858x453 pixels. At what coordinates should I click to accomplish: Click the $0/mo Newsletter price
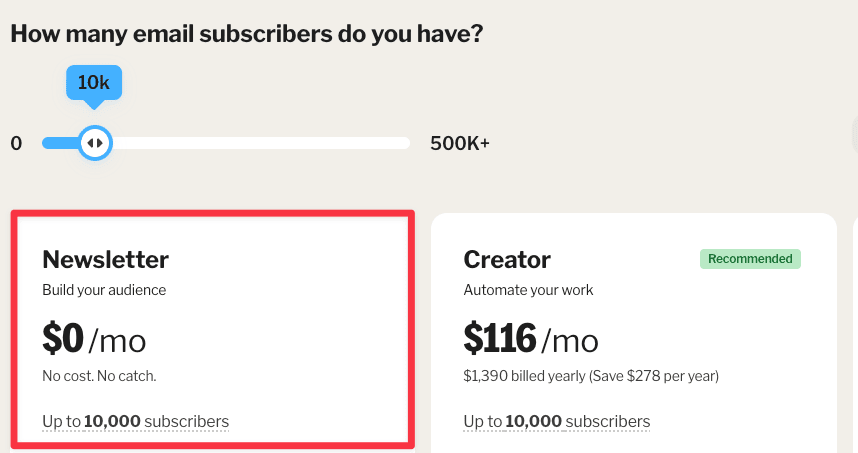pyautogui.click(x=94, y=339)
